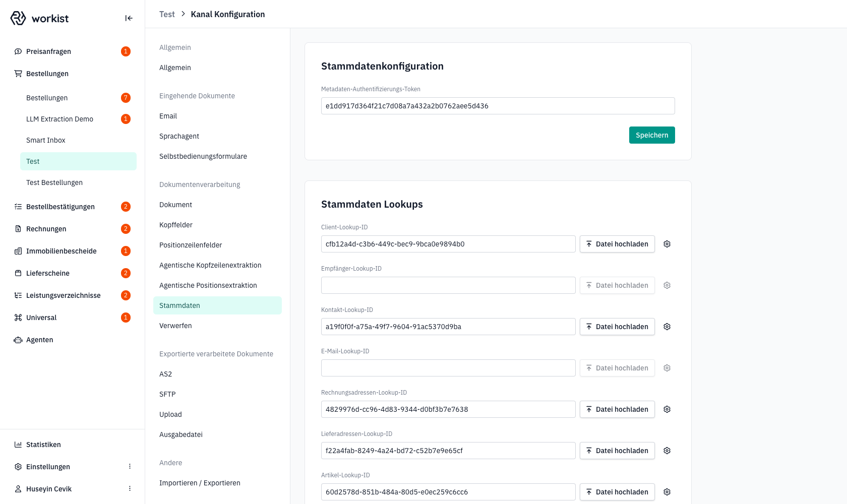
Task: Click the Rechnungen document icon
Action: [18, 229]
